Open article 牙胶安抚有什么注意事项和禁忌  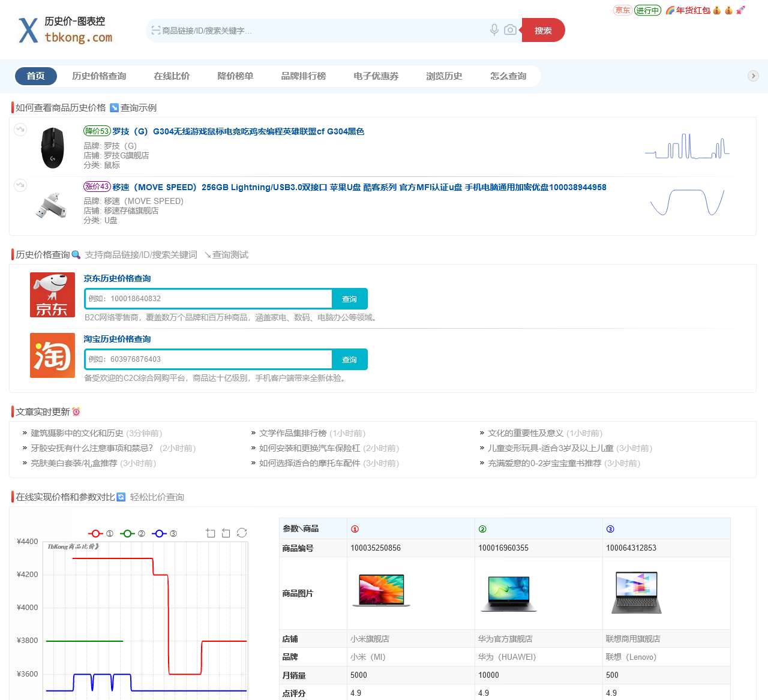coord(92,448)
